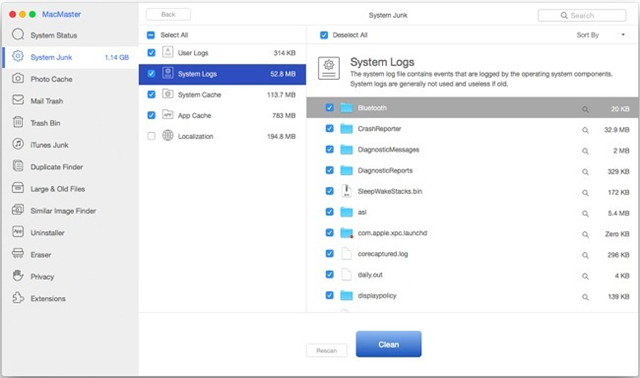This screenshot has width=640, height=378.
Task: Reveal CrashReporter with its magnifier icon
Action: (x=585, y=130)
